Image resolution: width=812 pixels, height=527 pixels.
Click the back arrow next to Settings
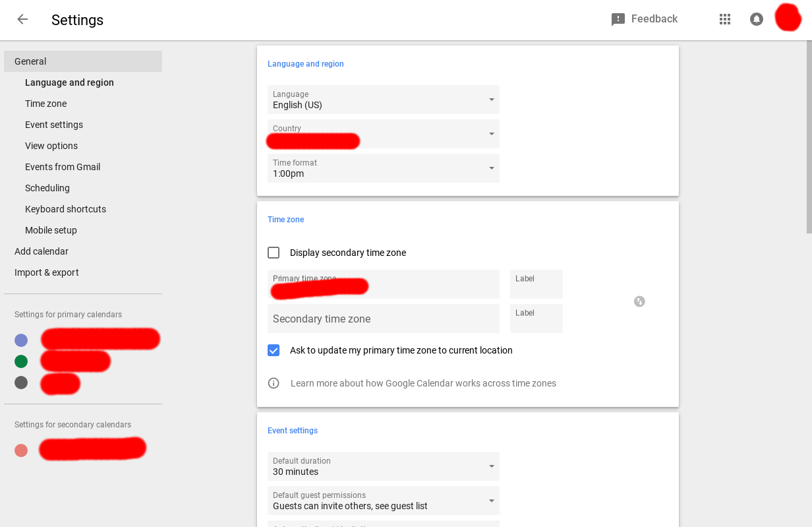tap(22, 19)
